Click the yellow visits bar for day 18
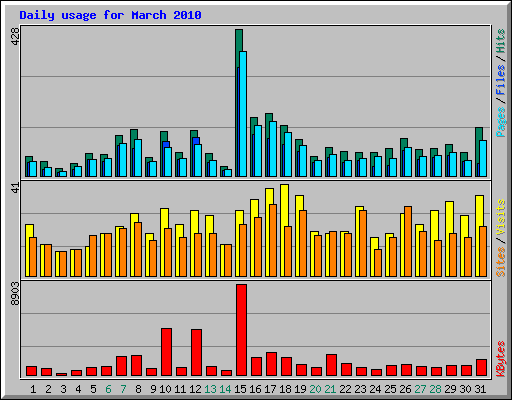512x400 pixels. [284, 205]
